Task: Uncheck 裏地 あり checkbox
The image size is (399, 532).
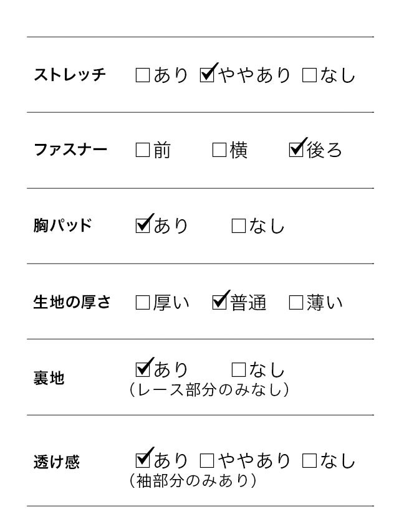Action: 143,370
